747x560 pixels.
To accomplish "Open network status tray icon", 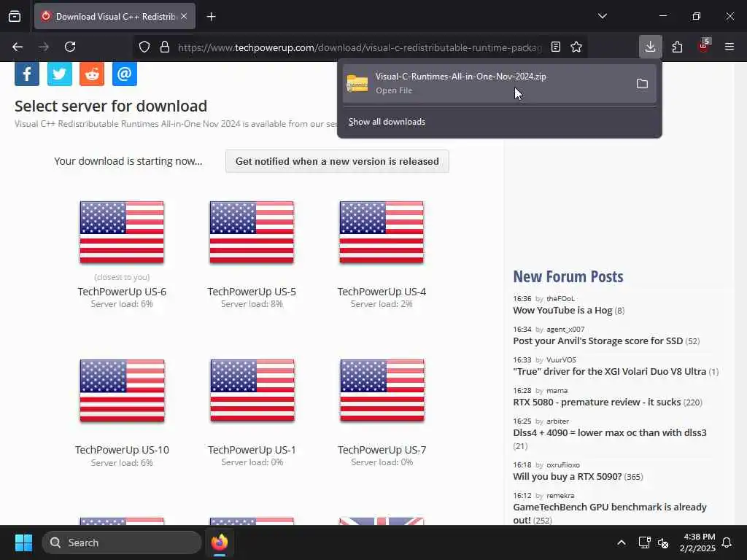I will coord(644,542).
